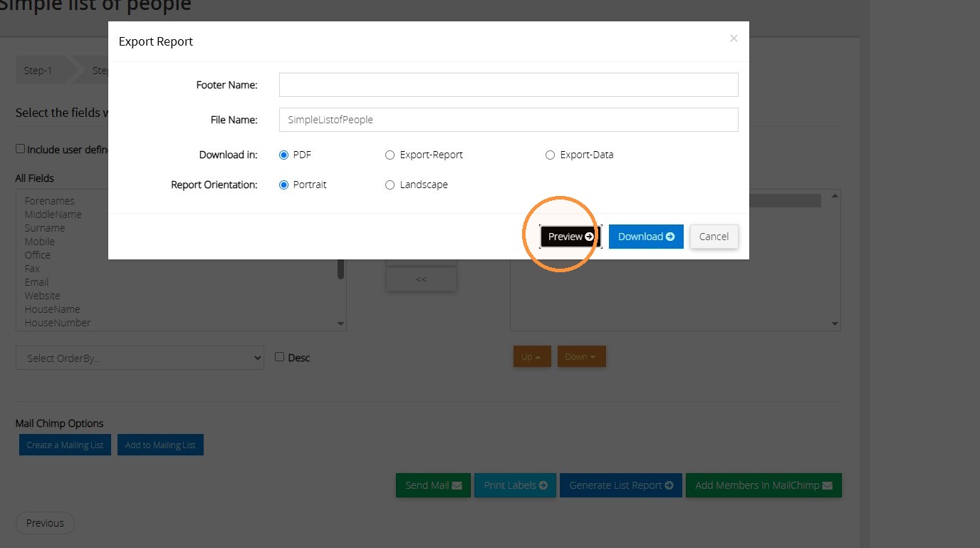Image resolution: width=980 pixels, height=548 pixels.
Task: Click the arrow icon on Generate List Report
Action: (x=669, y=485)
